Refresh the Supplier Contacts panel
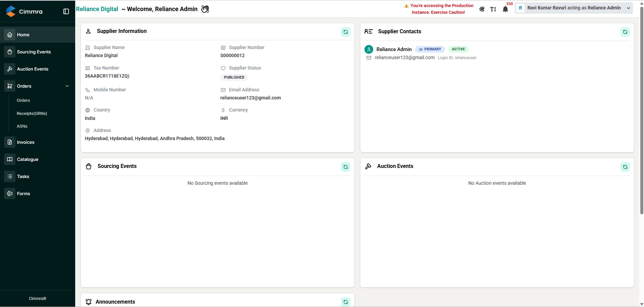Image resolution: width=644 pixels, height=307 pixels. [625, 32]
